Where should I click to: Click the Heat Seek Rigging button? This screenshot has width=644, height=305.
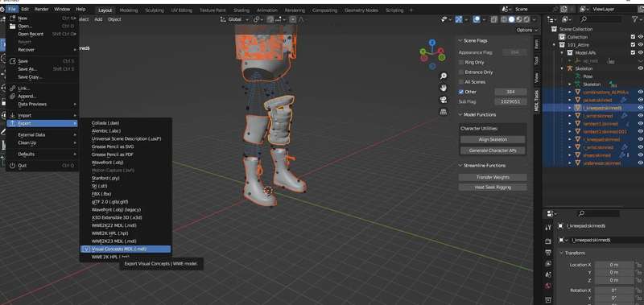pos(493,188)
